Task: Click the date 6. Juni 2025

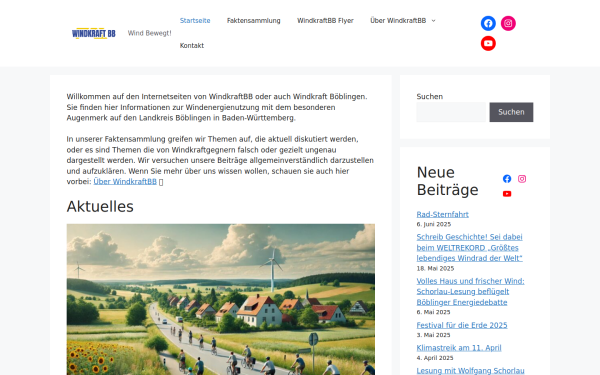Action: [434, 224]
